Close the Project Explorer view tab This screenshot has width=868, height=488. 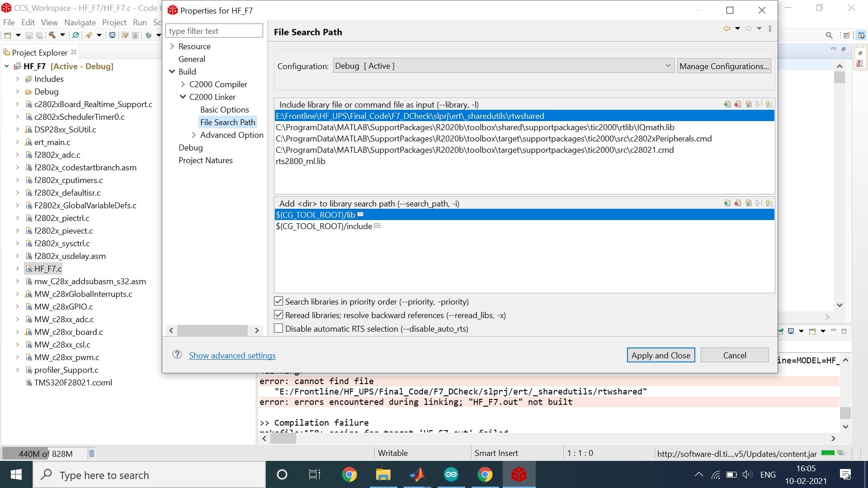point(74,52)
